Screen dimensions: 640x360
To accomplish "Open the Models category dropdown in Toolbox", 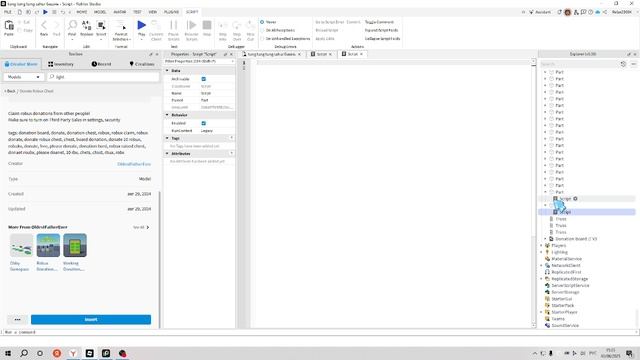I will point(23,77).
